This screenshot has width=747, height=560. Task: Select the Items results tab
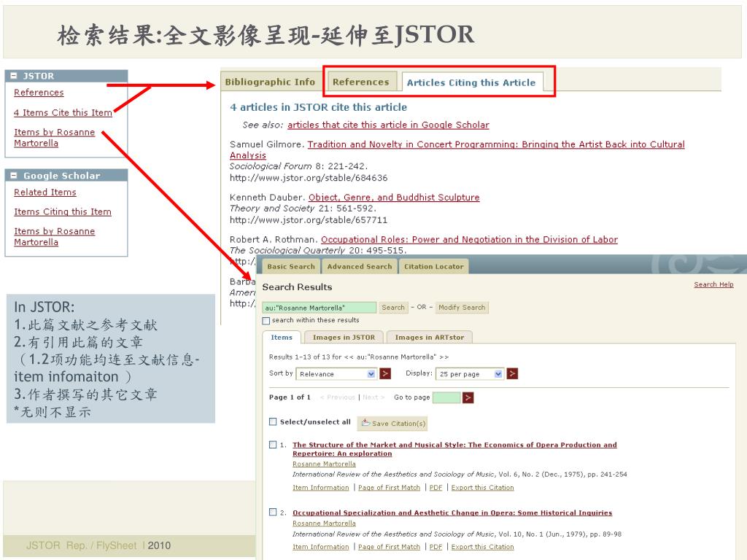pos(282,337)
